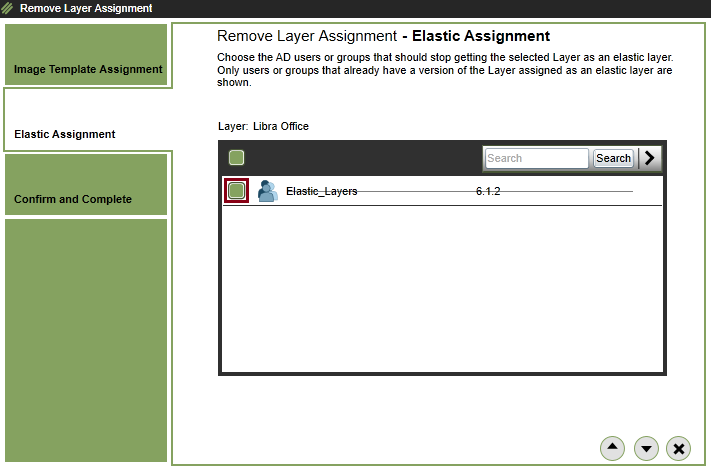Screen dimensions: 711x471
Task: Expand the arrow next to Search
Action: click(x=650, y=158)
